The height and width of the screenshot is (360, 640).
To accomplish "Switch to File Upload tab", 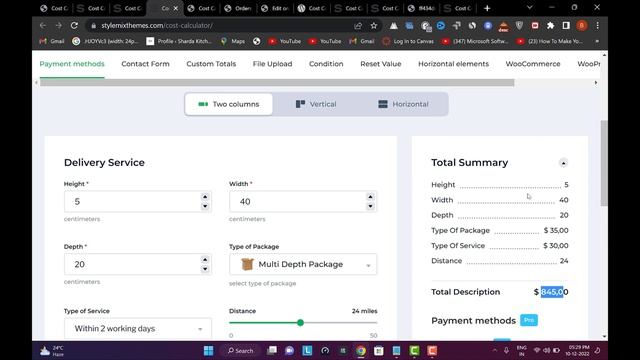I will pos(272,64).
